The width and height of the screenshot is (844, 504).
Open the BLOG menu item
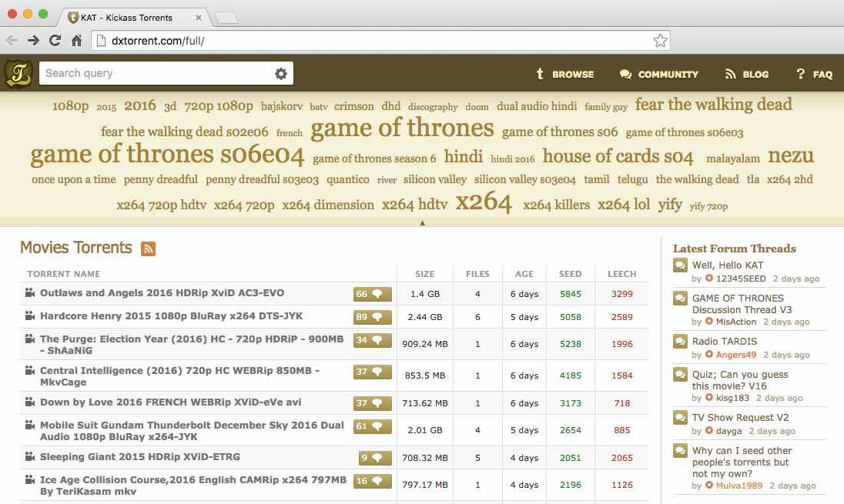(x=746, y=74)
